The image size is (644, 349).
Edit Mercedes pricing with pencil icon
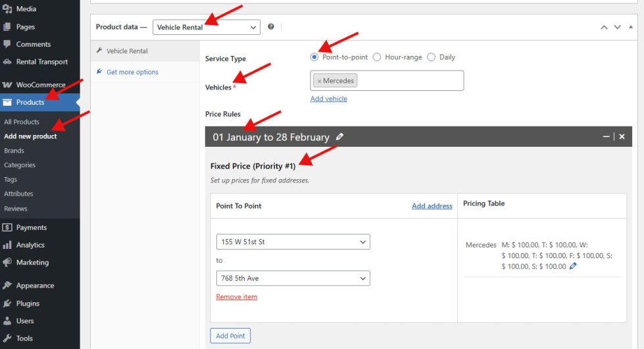coord(573,266)
